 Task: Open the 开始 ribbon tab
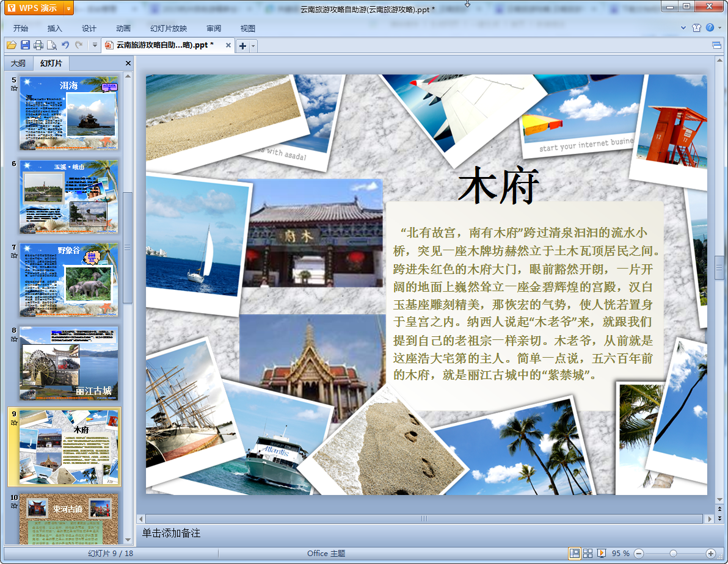click(x=20, y=28)
